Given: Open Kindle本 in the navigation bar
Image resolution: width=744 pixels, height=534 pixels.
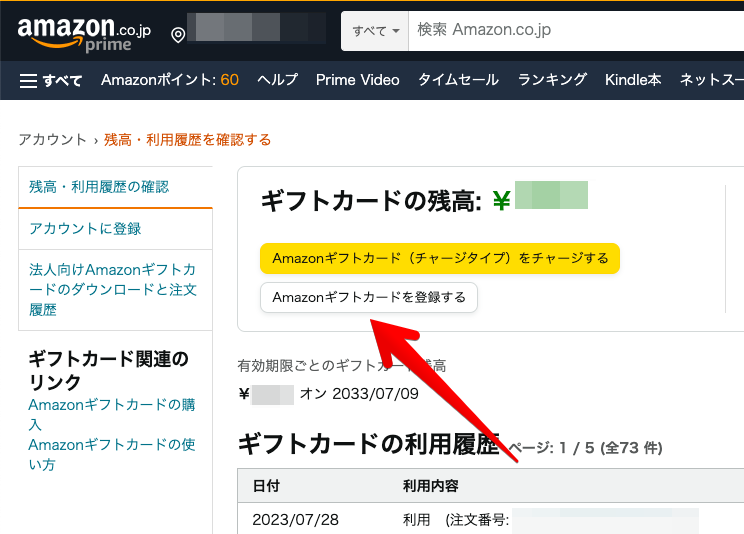Looking at the screenshot, I should [x=633, y=80].
